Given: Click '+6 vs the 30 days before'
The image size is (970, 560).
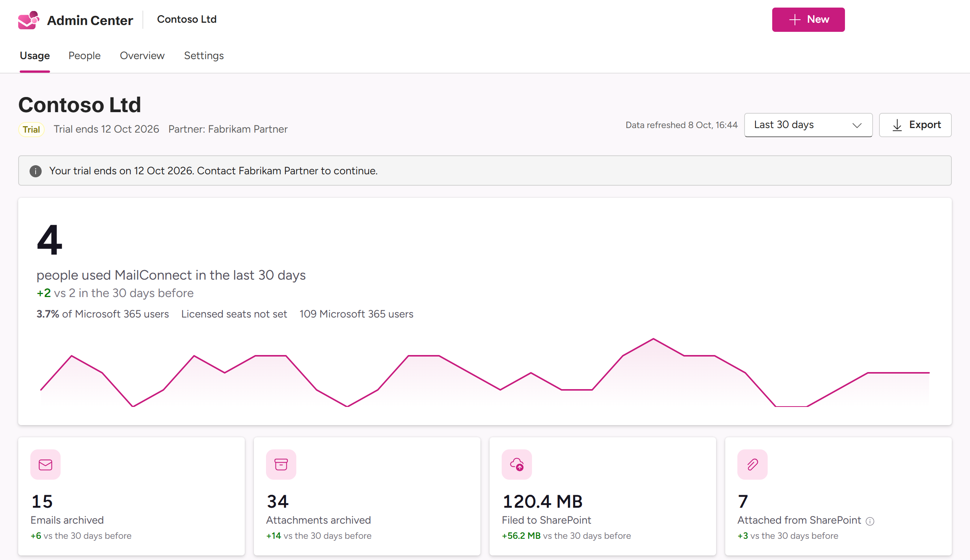Looking at the screenshot, I should click(81, 536).
